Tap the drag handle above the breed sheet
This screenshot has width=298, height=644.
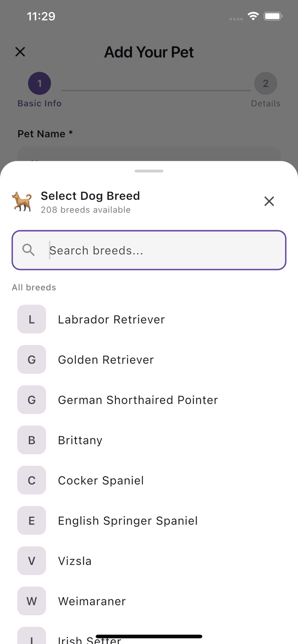click(x=149, y=171)
